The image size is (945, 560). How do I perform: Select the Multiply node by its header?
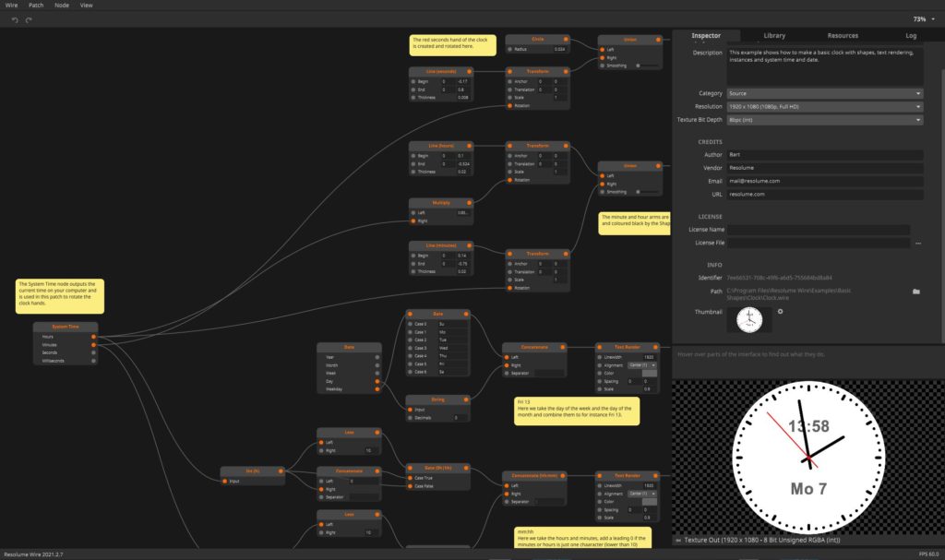tap(441, 203)
